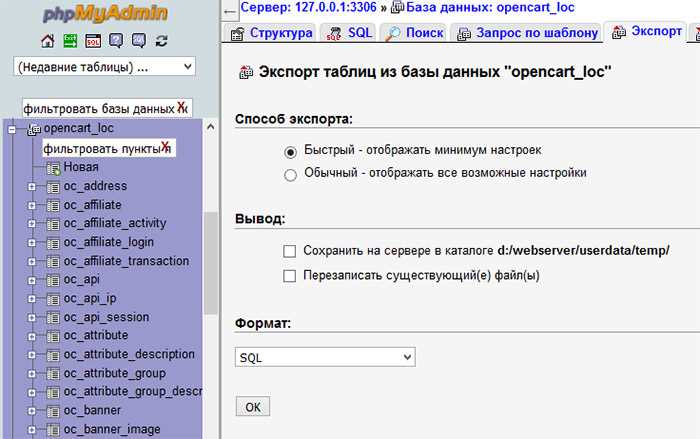This screenshot has height=439, width=700.
Task: Open phpMyAdmin home icon
Action: (48, 41)
